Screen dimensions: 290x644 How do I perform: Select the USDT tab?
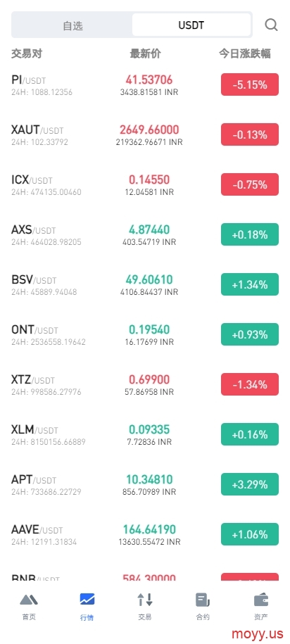[x=191, y=25]
